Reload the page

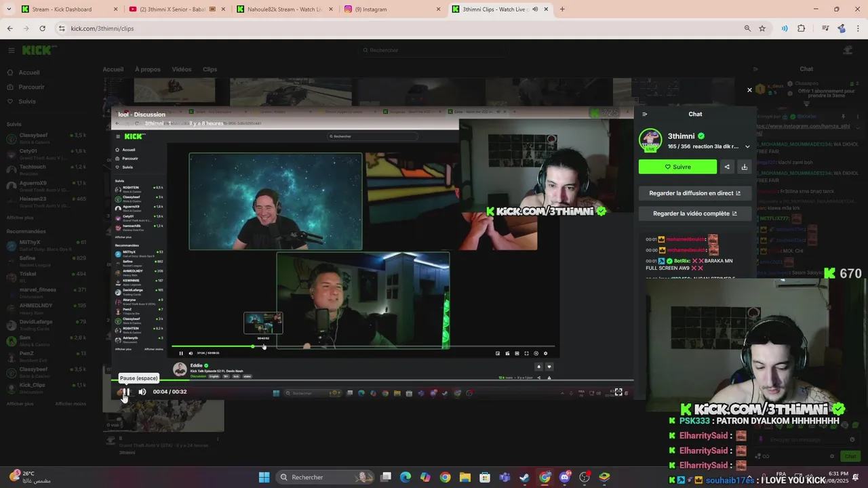point(42,28)
